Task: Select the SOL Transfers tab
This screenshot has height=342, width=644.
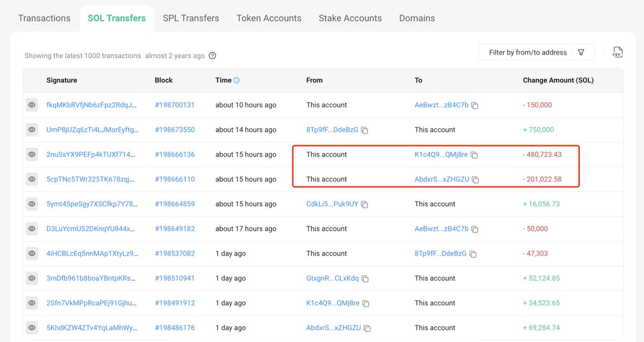Action: [x=116, y=18]
